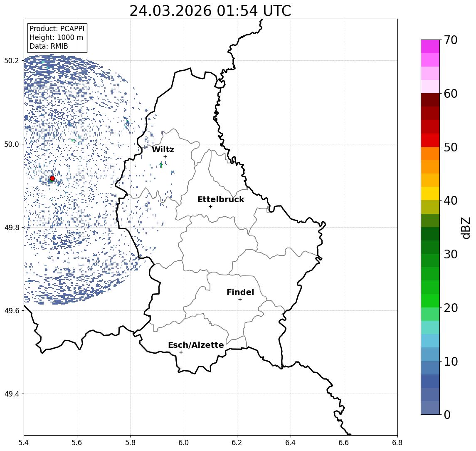
Task: Click longitude axis label 5.6
Action: (x=77, y=443)
